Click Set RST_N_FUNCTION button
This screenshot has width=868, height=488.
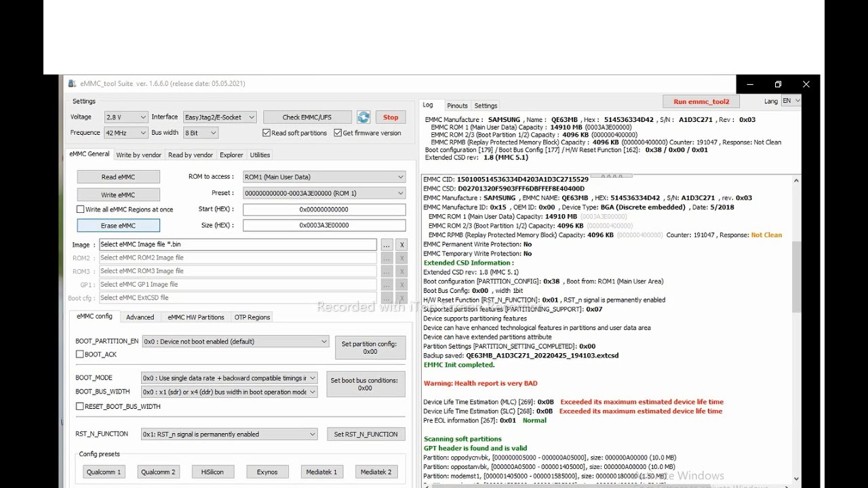point(366,434)
